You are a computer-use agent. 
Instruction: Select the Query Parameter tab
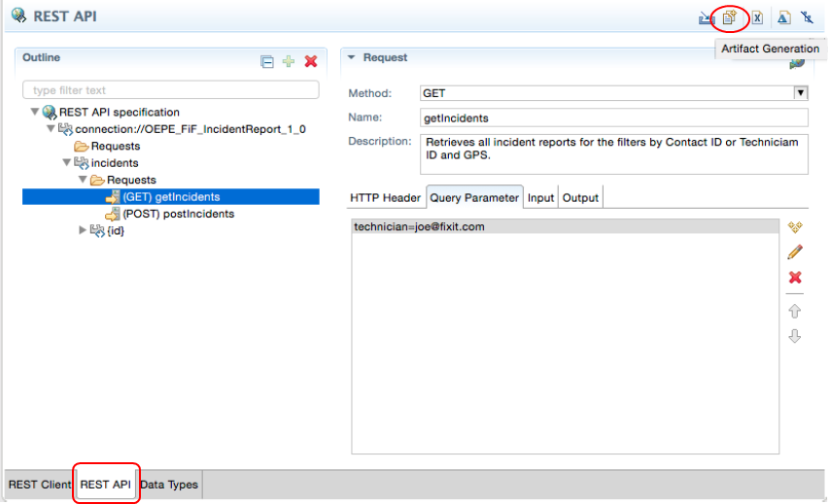click(x=474, y=197)
